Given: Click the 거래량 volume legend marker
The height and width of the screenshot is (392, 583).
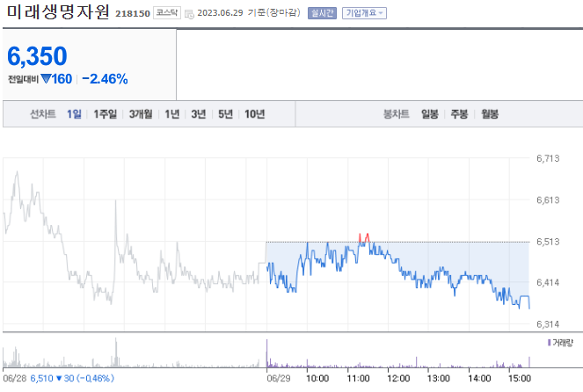Looking at the screenshot, I should pyautogui.click(x=549, y=343).
